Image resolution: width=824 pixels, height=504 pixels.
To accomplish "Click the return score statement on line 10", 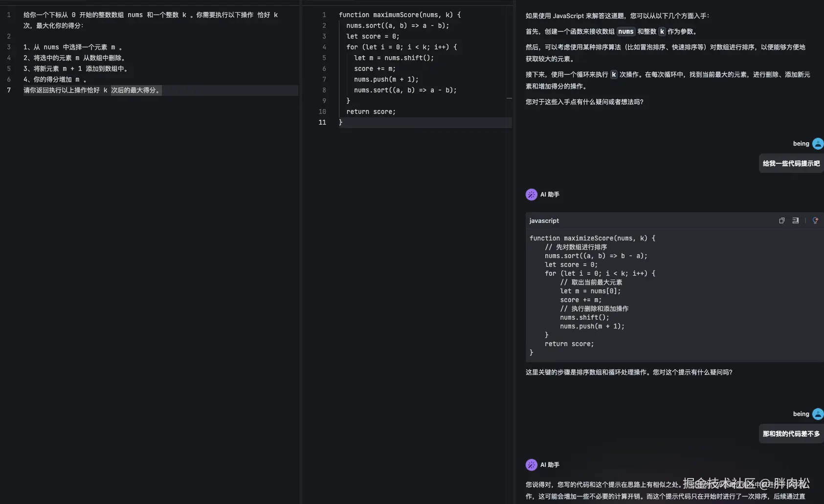I will 370,111.
